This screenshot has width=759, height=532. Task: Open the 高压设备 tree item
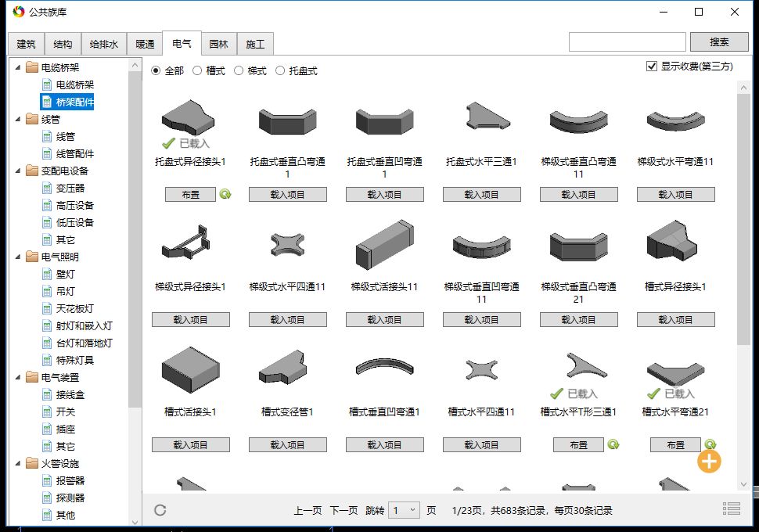[x=68, y=205]
